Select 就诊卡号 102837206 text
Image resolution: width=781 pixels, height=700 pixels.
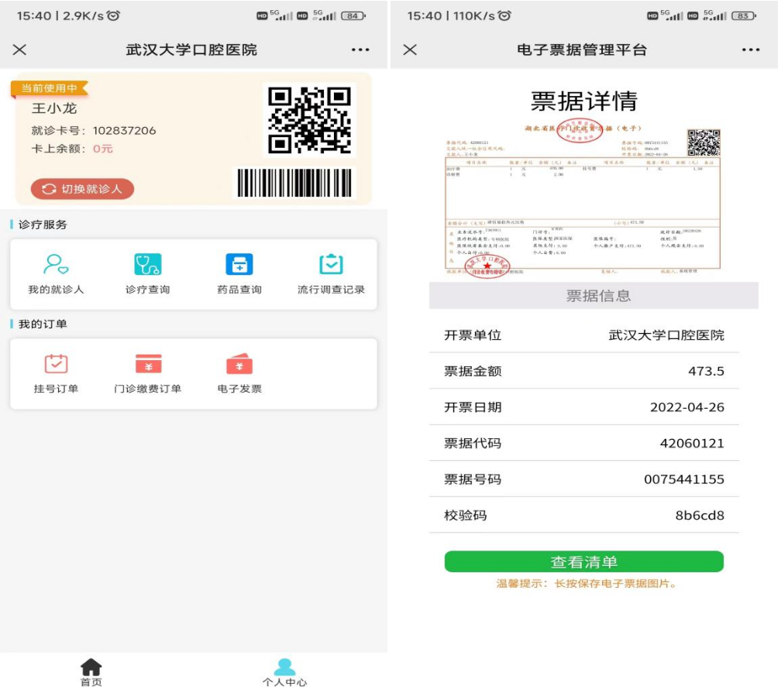click(x=94, y=130)
